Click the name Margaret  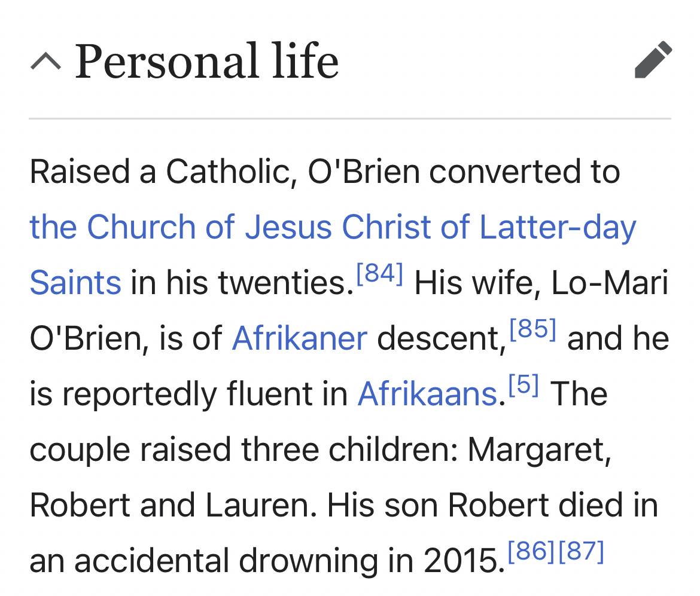(x=539, y=450)
